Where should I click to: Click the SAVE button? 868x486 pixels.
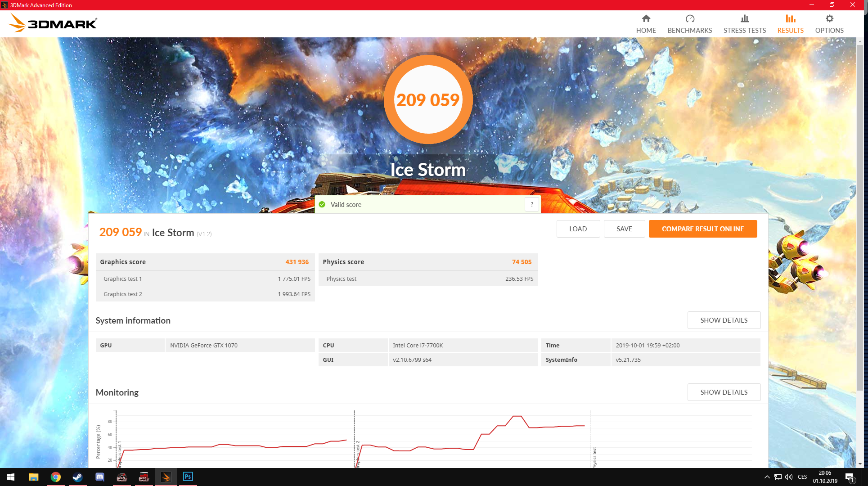click(624, 229)
